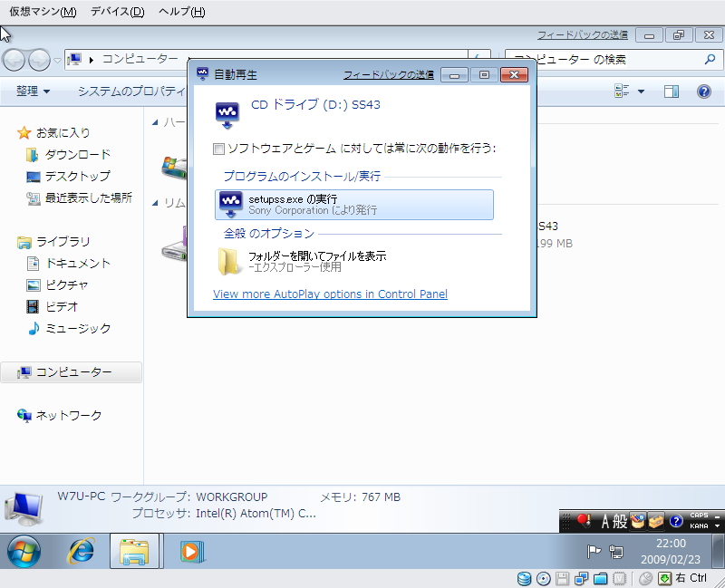Viewport: 725px width, 588px height.
Task: Toggle the preview pane icon
Action: [x=672, y=92]
